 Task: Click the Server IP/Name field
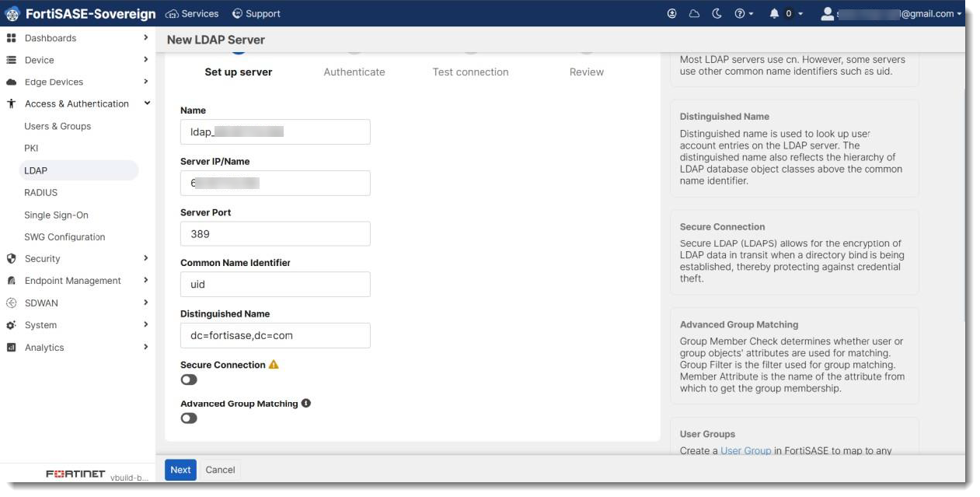tap(275, 183)
